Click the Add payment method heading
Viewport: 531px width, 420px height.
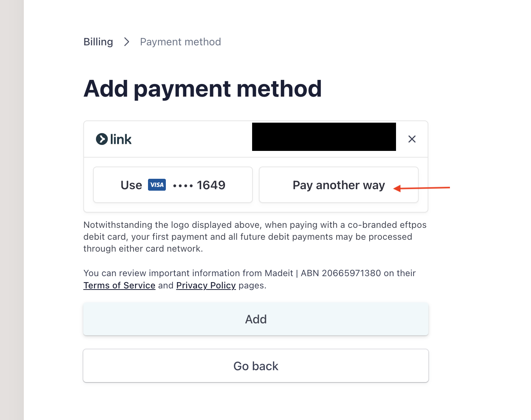(x=203, y=89)
